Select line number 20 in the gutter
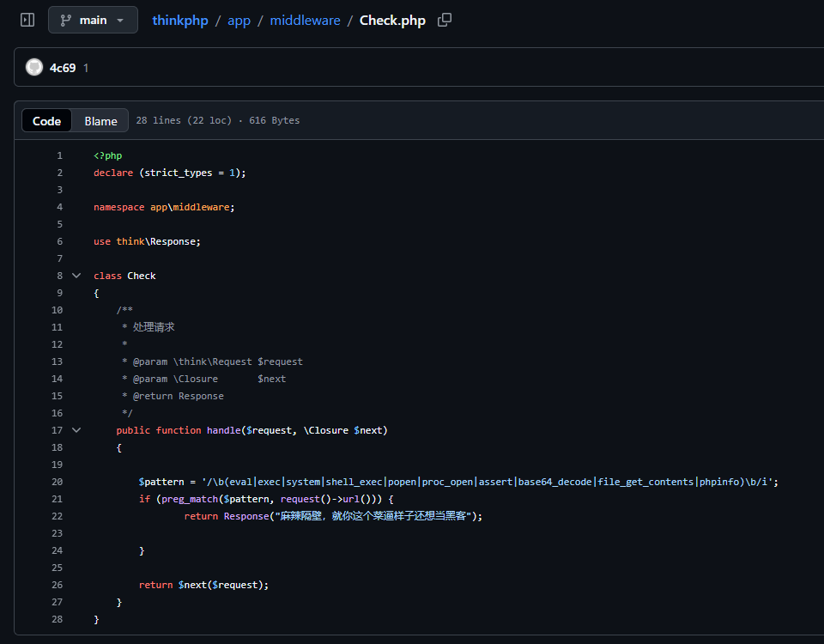The width and height of the screenshot is (824, 644). pyautogui.click(x=57, y=481)
